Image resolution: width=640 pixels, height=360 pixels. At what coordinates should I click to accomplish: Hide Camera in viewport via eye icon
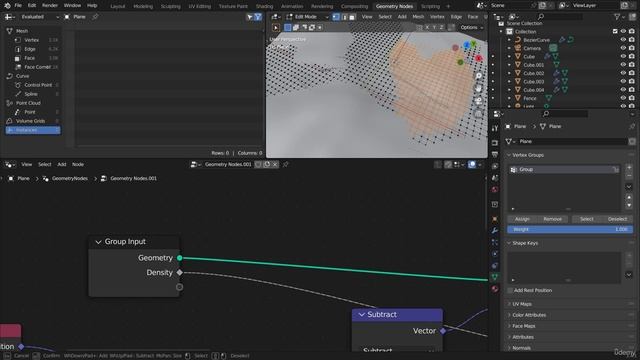623,48
